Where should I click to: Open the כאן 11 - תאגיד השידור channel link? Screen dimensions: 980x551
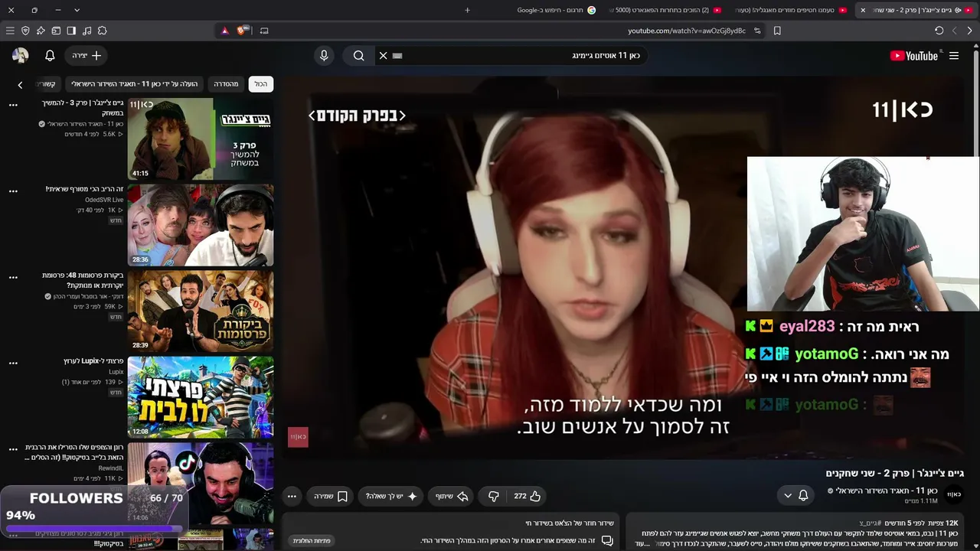coord(887,491)
